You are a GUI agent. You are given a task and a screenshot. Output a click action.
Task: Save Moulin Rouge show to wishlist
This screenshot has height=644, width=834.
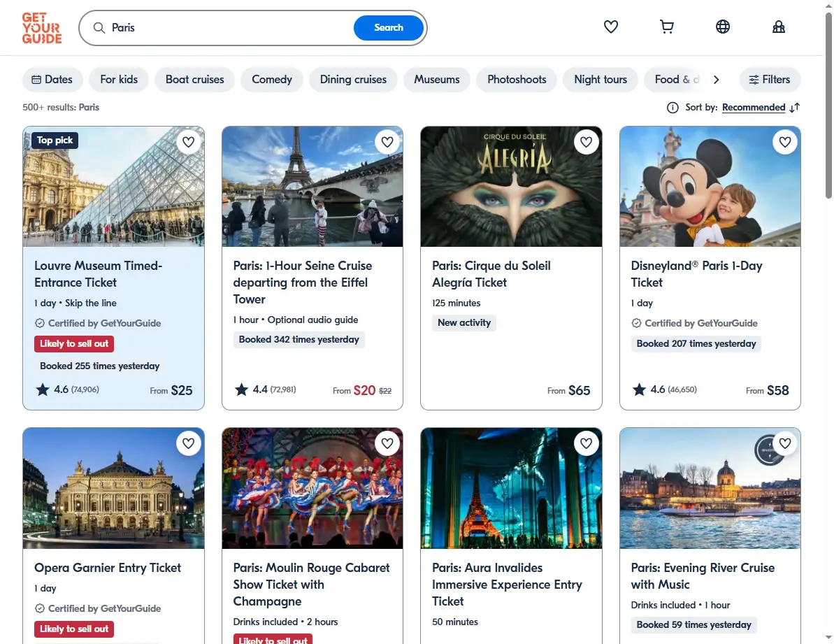tap(387, 443)
